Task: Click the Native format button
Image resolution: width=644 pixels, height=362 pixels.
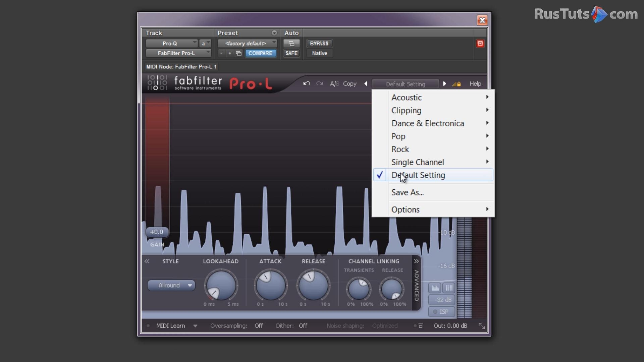Action: point(319,53)
